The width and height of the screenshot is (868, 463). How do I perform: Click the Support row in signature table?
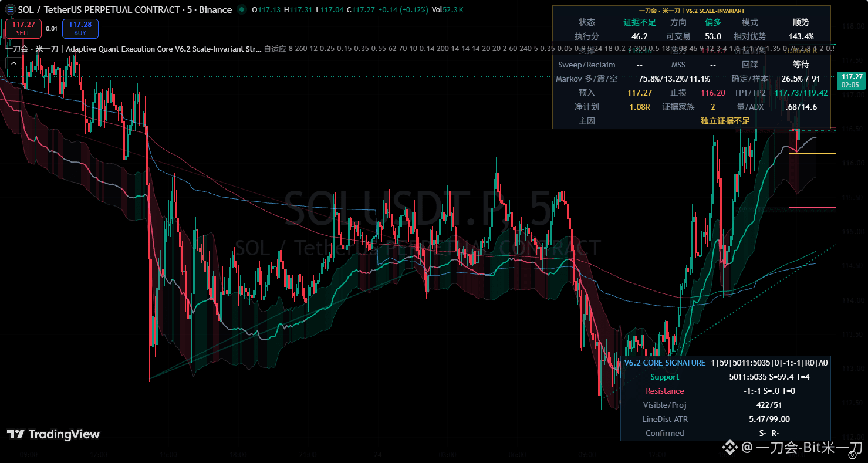coord(726,377)
